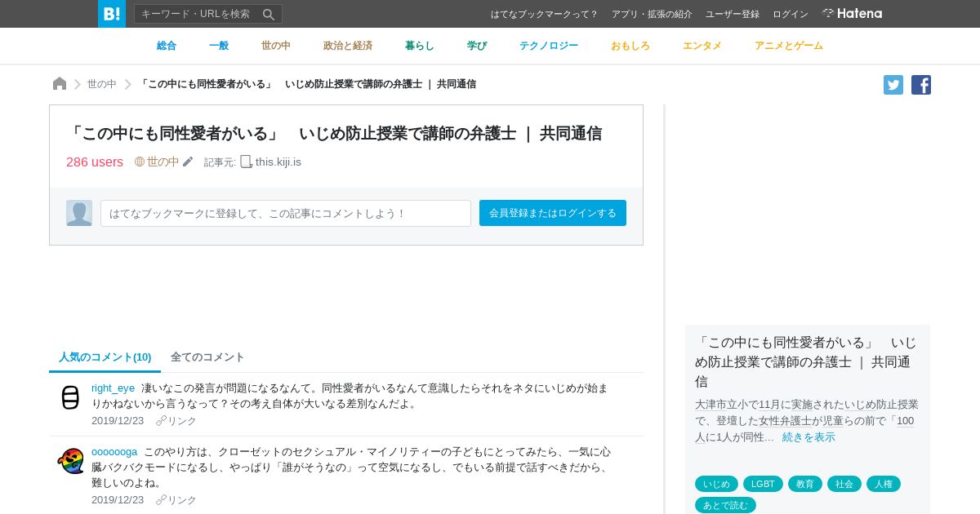This screenshot has height=514, width=980.
Task: Open はてなブックマークって？ link
Action: (545, 14)
